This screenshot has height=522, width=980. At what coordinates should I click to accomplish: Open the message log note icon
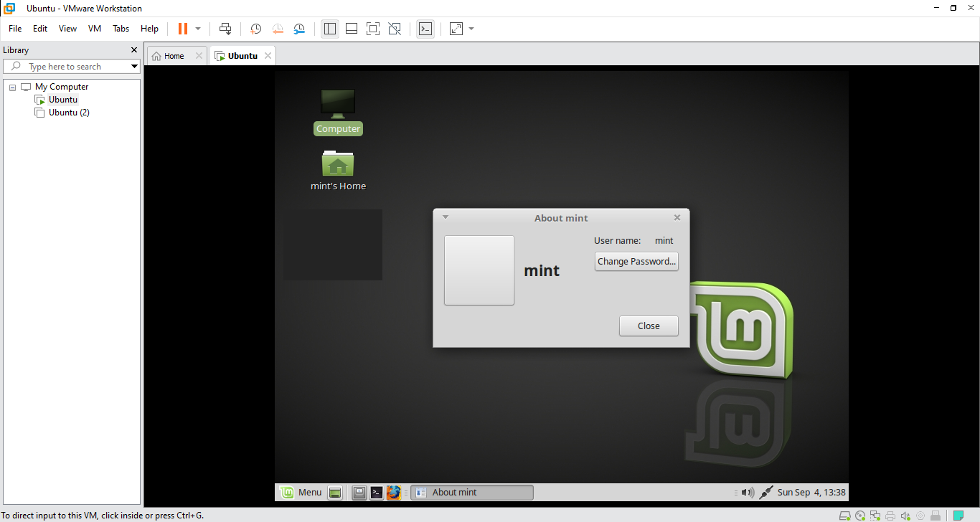958,516
